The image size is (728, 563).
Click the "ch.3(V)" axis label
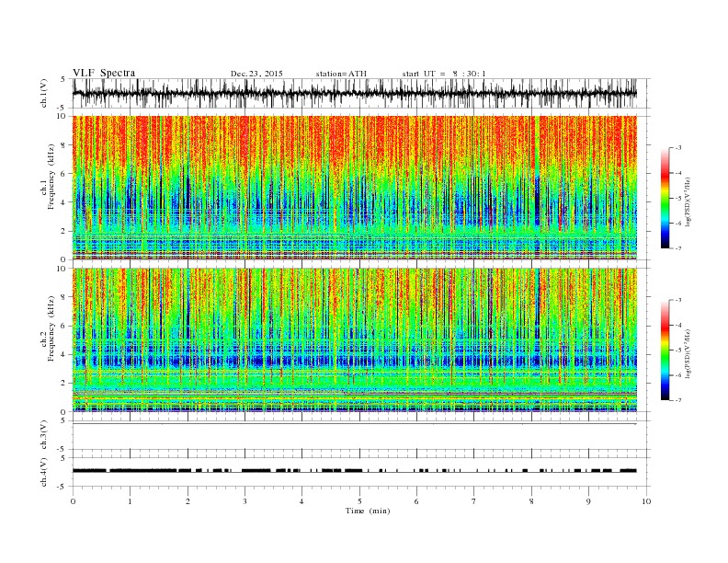(44, 435)
